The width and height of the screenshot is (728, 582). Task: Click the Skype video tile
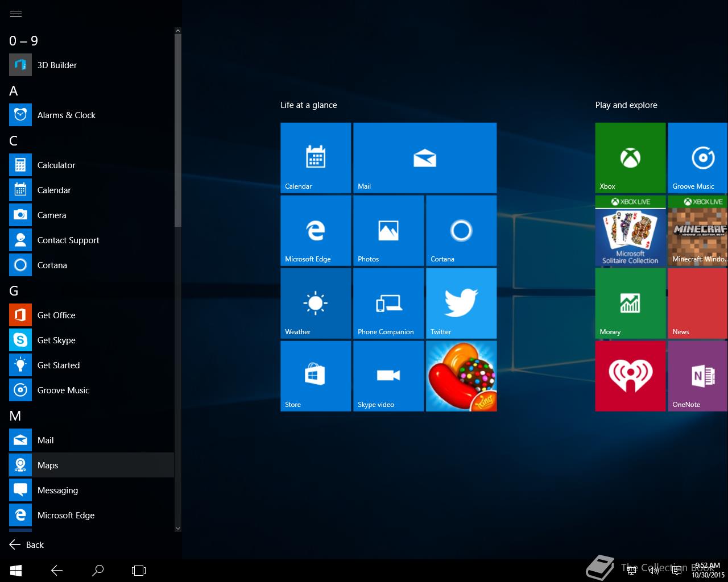(x=388, y=376)
